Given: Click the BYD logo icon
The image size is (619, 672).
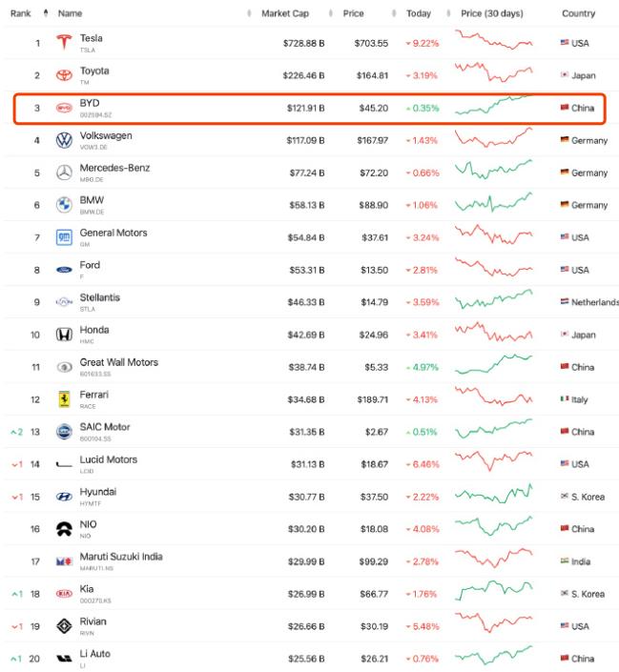Looking at the screenshot, I should point(64,108).
